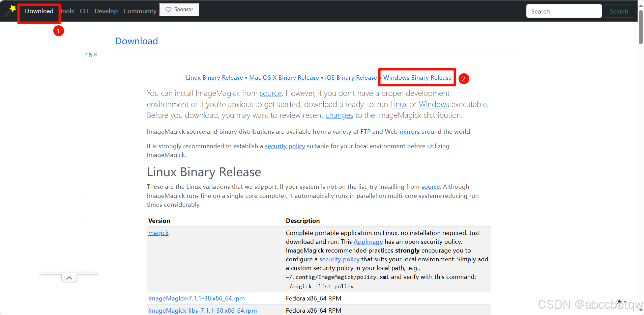Click the page vertical scrollbar thumb
The width and height of the screenshot is (644, 315).
click(x=641, y=27)
